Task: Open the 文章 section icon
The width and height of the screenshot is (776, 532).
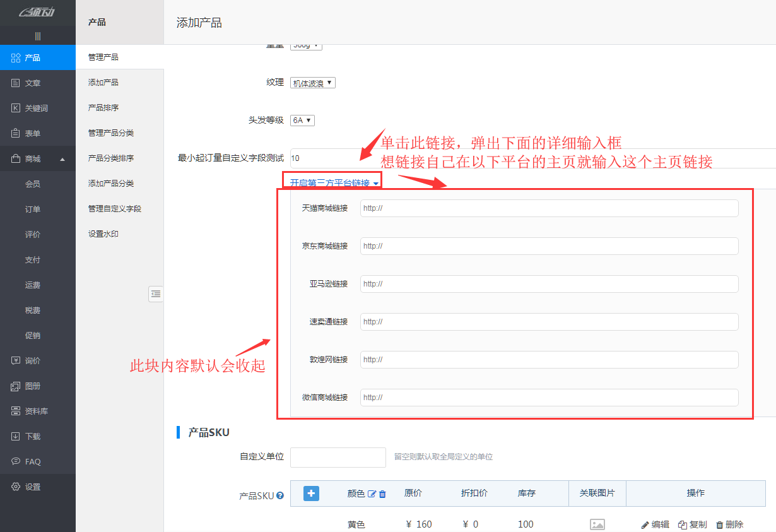Action: [x=15, y=83]
